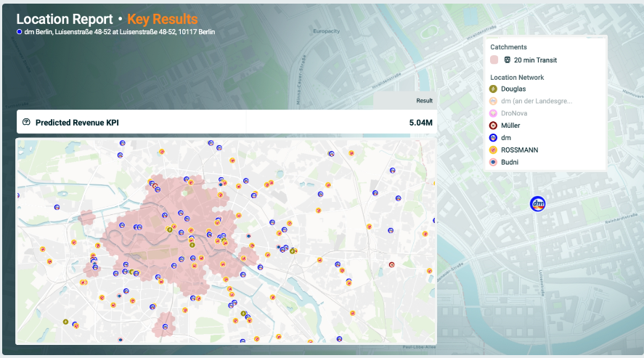644x358 pixels.
Task: Click the dm marker inside the southern isolated catchment
Action: coord(165,327)
